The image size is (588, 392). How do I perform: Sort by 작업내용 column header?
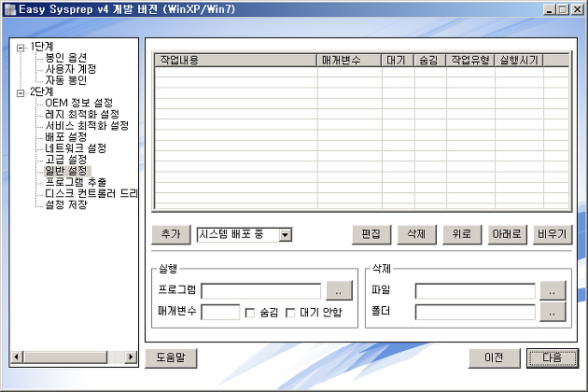(x=236, y=60)
